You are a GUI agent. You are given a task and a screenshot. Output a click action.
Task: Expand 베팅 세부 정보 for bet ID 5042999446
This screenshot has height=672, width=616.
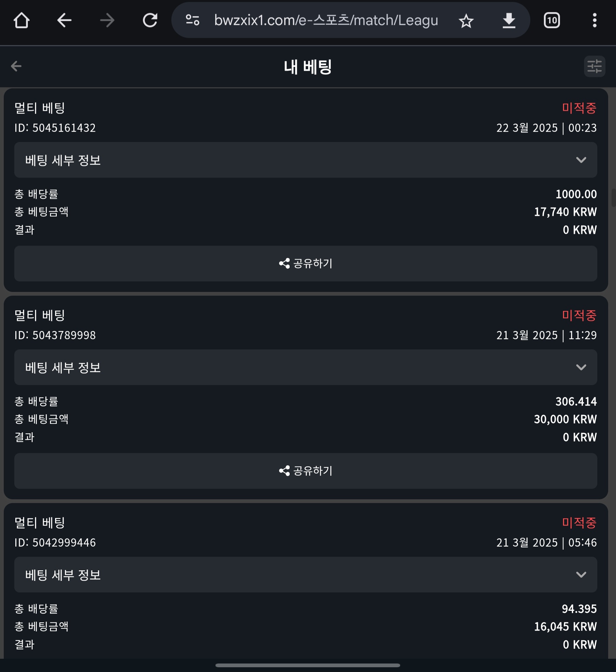pyautogui.click(x=306, y=574)
